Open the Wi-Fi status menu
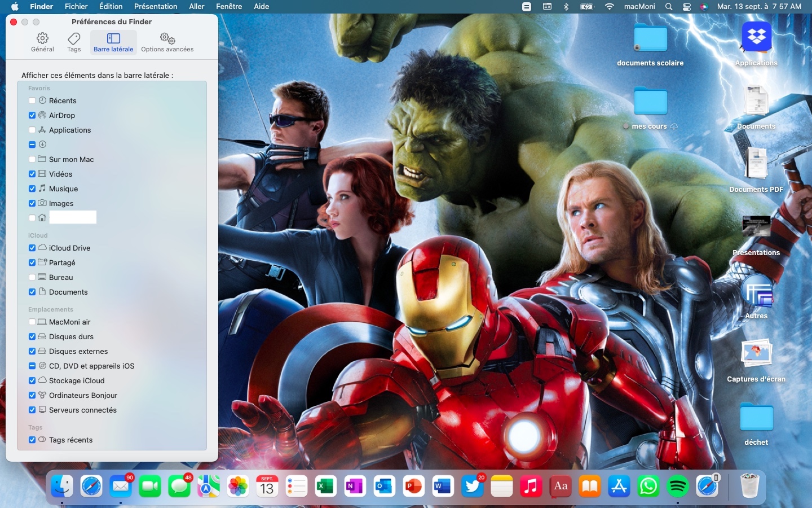Viewport: 812px width, 508px height. [x=610, y=6]
